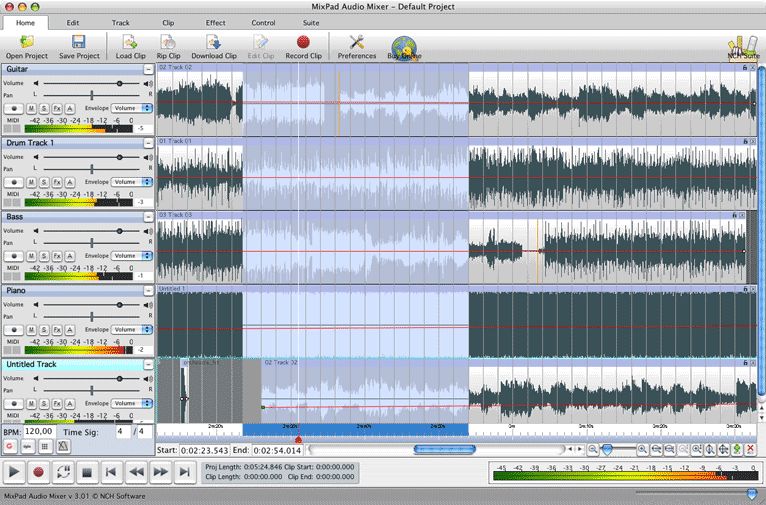Click the Open Project toolbar icon
This screenshot has height=505, width=766.
pos(27,43)
